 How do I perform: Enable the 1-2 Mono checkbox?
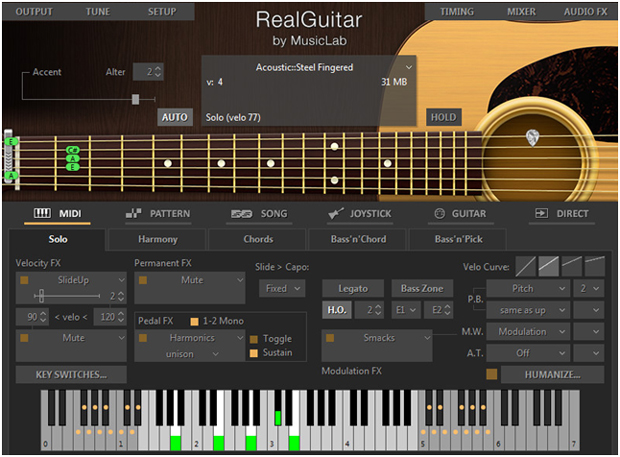(x=194, y=320)
